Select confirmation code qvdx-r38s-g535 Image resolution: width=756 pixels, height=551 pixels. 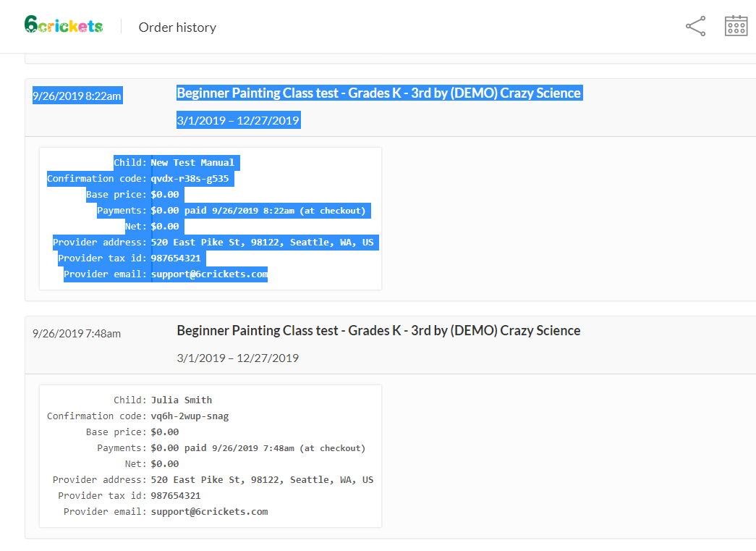[192, 179]
